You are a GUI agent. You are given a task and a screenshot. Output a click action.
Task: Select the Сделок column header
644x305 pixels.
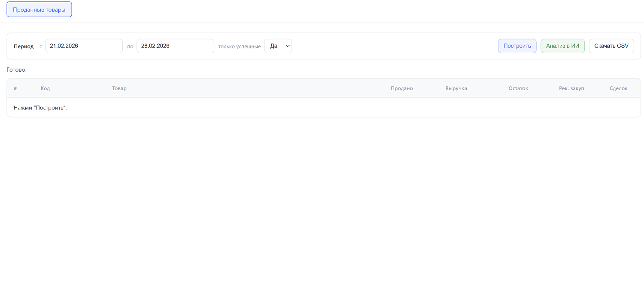(618, 88)
